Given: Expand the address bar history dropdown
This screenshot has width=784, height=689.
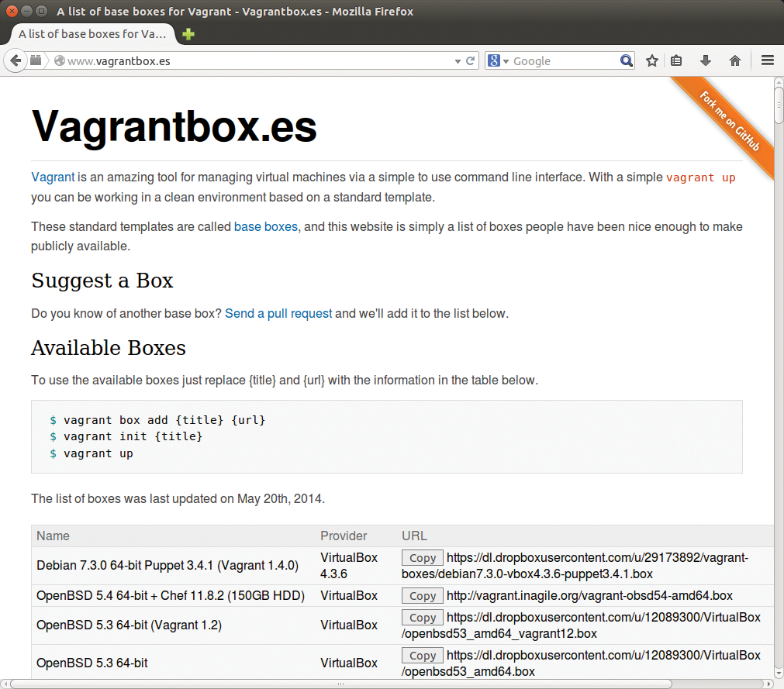Looking at the screenshot, I should [x=458, y=60].
